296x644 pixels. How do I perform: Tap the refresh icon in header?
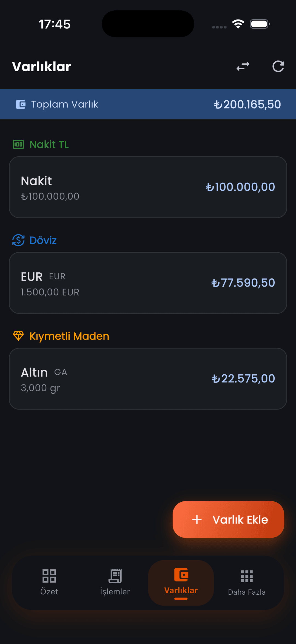click(x=278, y=66)
